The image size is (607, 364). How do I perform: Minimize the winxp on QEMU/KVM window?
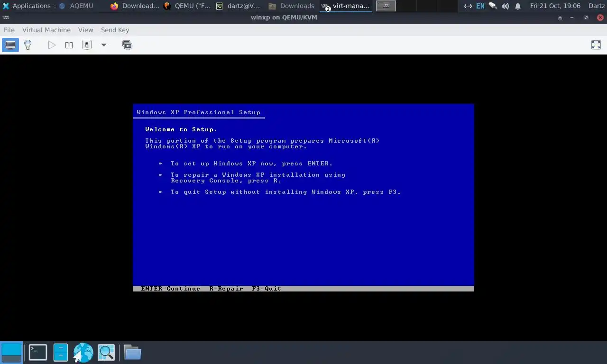click(572, 18)
